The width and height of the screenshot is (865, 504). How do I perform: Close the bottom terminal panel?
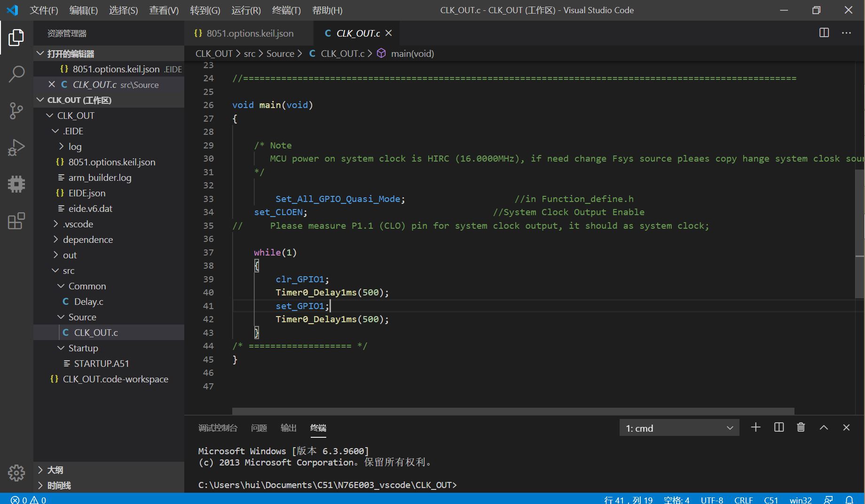click(x=846, y=427)
